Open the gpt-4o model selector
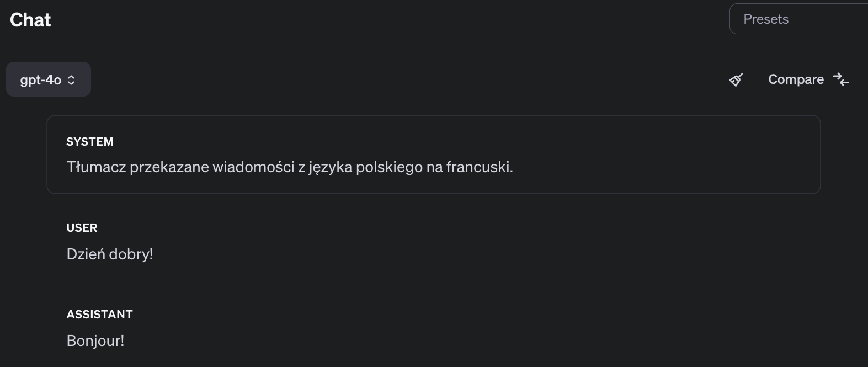Image resolution: width=868 pixels, height=367 pixels. click(49, 79)
